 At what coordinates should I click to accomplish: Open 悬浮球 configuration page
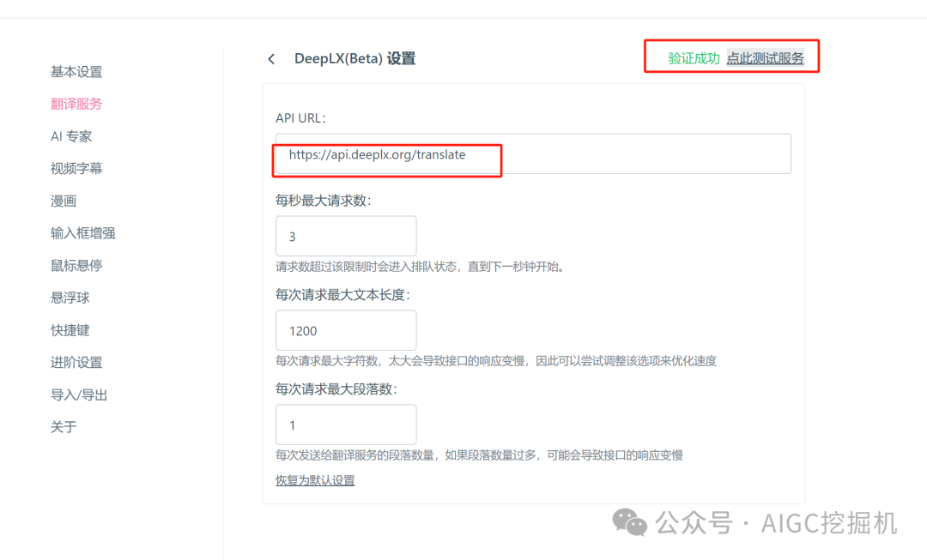tap(70, 298)
